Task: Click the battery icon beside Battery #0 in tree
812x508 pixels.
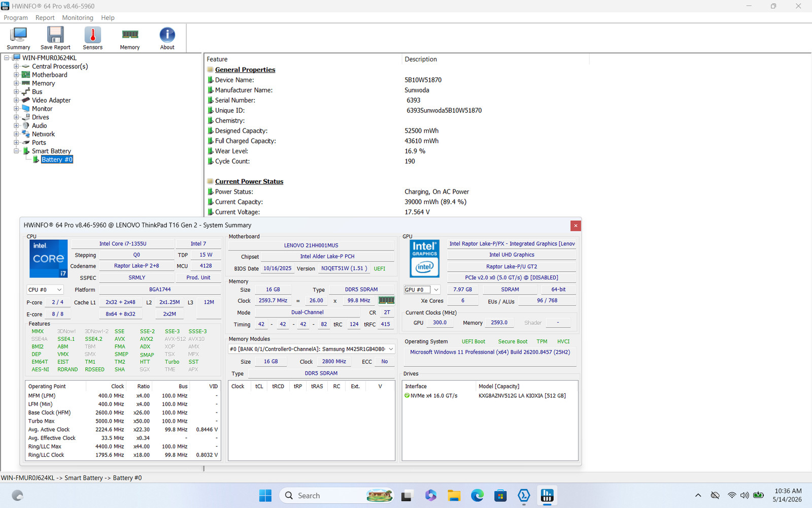Action: tap(36, 160)
